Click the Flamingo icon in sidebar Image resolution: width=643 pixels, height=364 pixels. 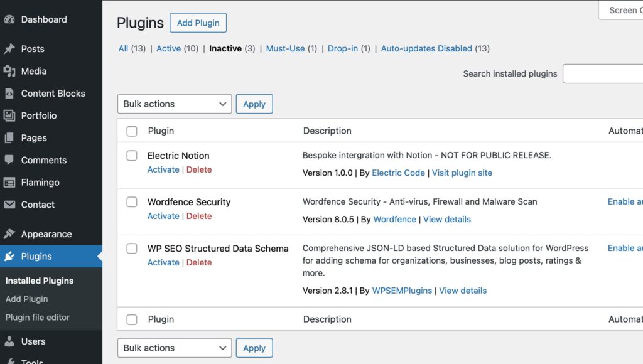pos(9,183)
